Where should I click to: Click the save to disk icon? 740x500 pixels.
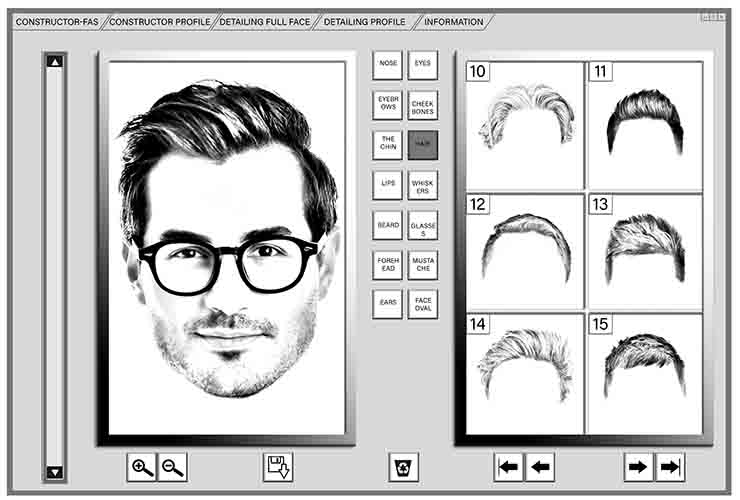point(278,467)
